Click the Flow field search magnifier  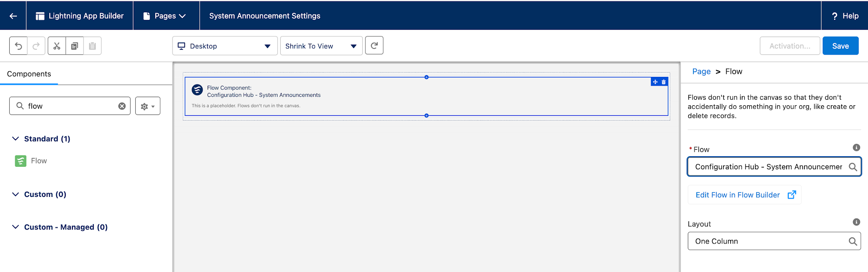[x=853, y=167]
